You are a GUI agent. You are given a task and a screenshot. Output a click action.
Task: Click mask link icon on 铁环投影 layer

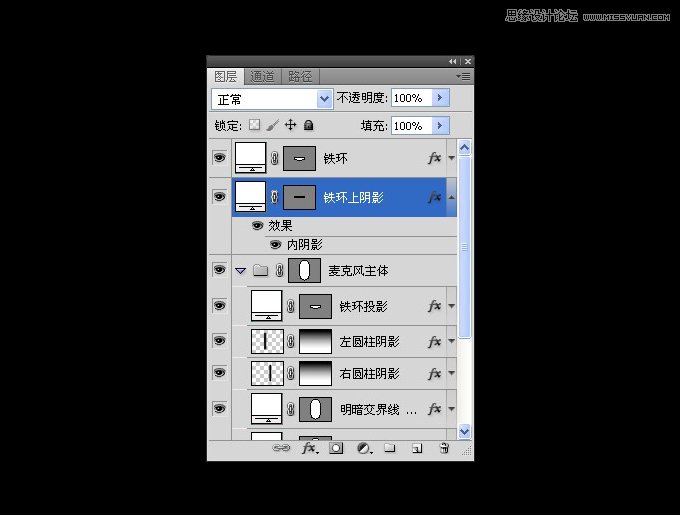click(x=291, y=306)
